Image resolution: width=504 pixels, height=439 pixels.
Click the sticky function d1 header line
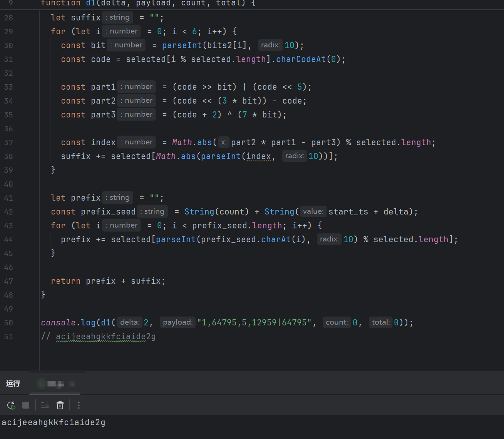pyautogui.click(x=148, y=3)
